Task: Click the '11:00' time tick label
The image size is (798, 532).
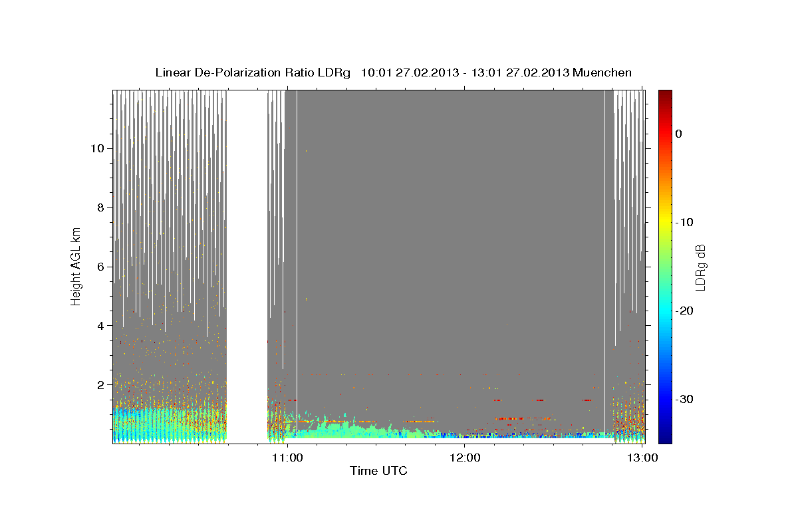Action: (288, 458)
